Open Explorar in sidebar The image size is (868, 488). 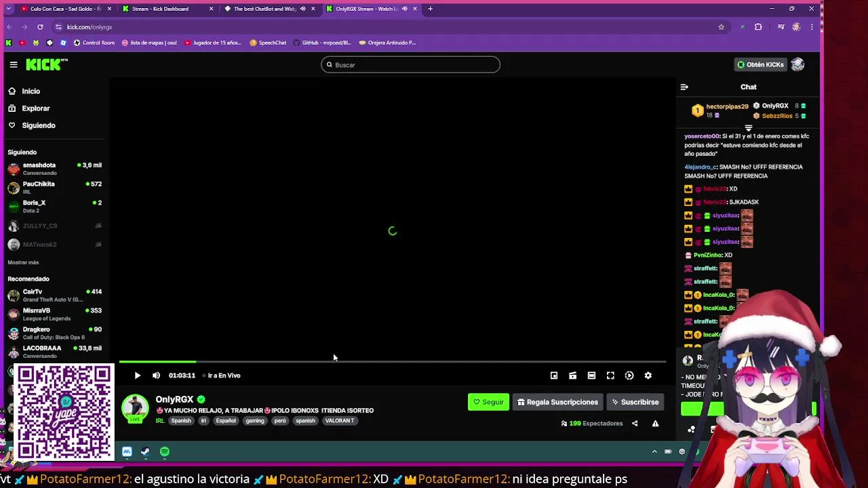(x=35, y=108)
